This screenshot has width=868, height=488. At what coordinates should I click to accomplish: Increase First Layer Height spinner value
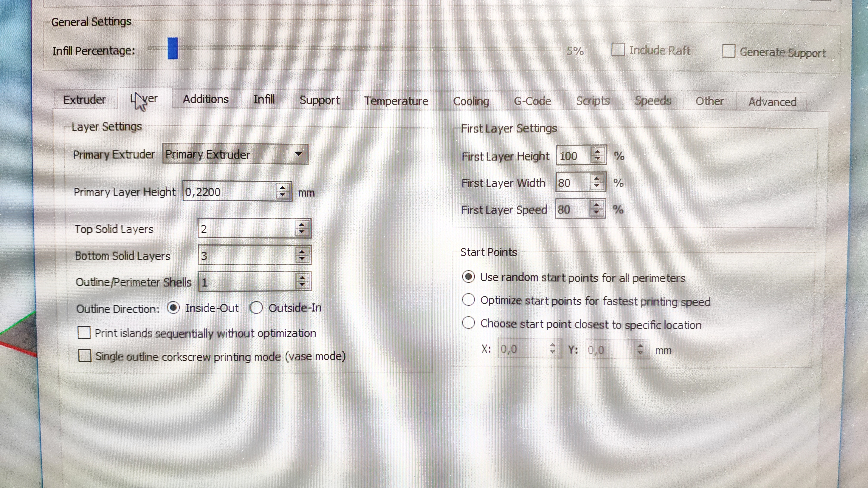(x=597, y=151)
